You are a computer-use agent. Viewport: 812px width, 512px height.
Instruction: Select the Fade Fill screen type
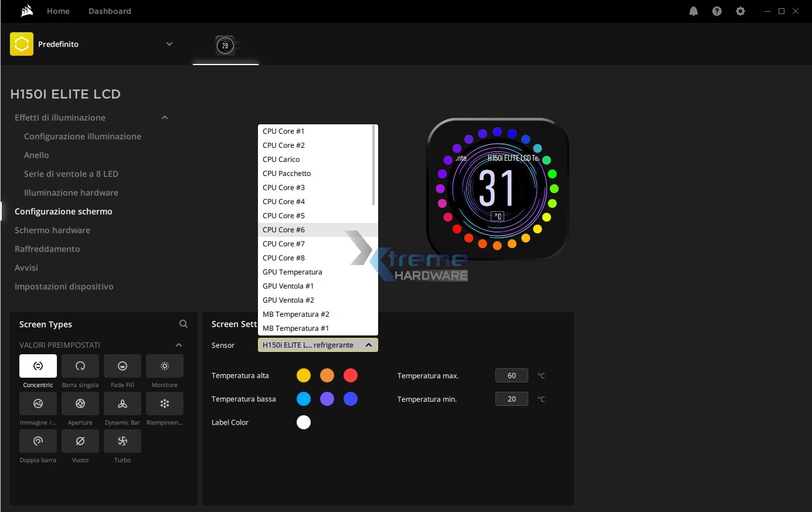[123, 366]
